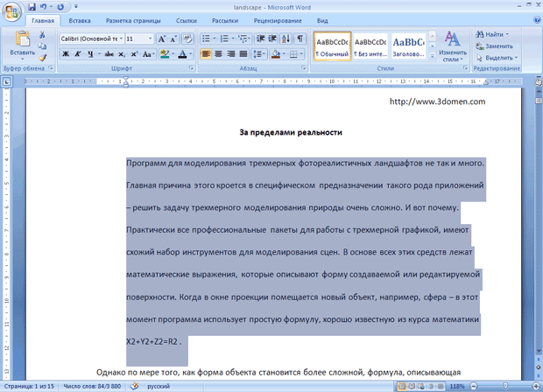Zoom out with the minus button
This screenshot has width=543, height=392.
coord(474,386)
